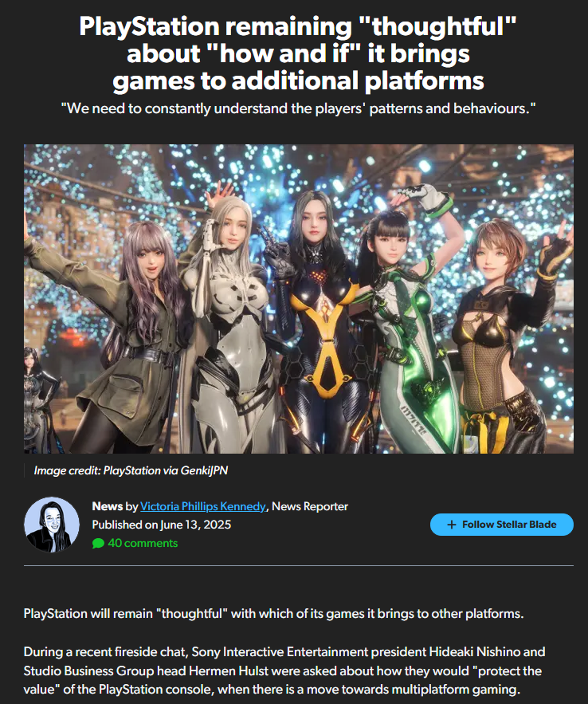Click the plus icon on Follow button
Screen dimensions: 588x704
click(452, 525)
